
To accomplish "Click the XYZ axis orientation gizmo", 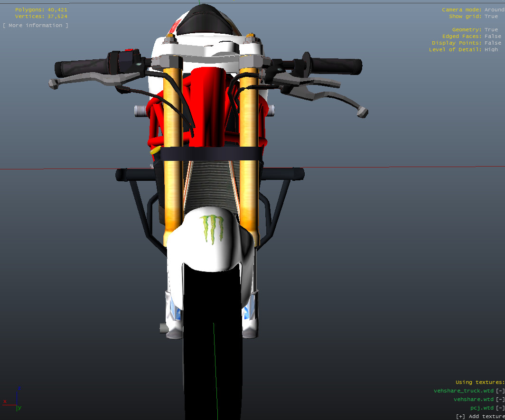I will (13, 400).
